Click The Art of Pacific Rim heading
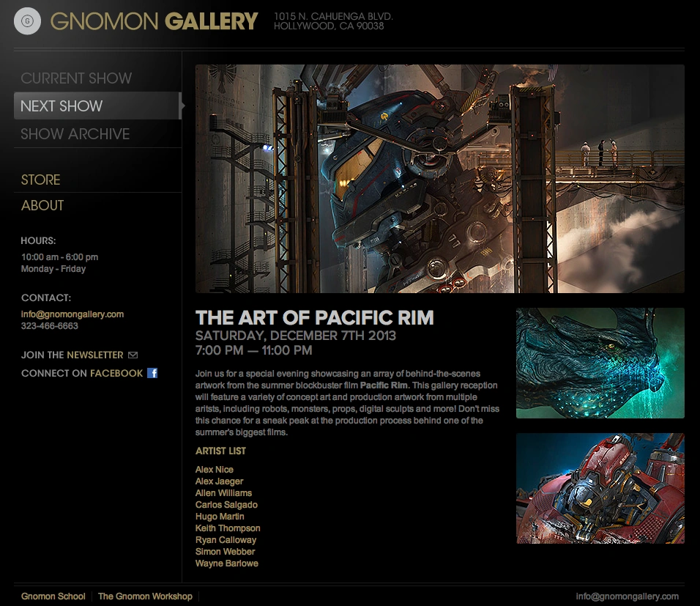The image size is (700, 606). point(315,318)
